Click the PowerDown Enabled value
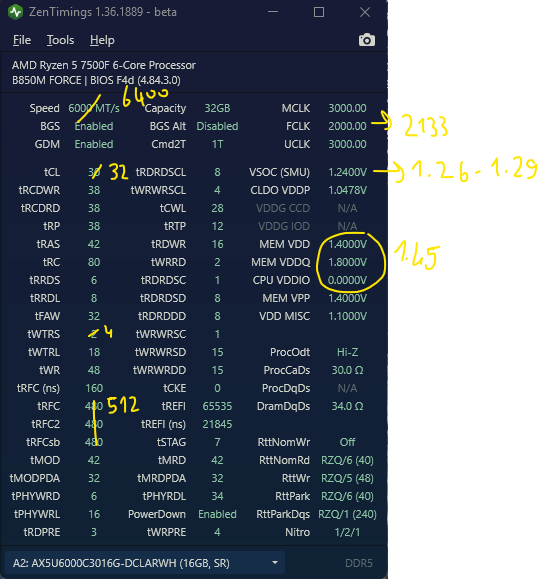Screen dimensions: 538x579 coord(217,514)
